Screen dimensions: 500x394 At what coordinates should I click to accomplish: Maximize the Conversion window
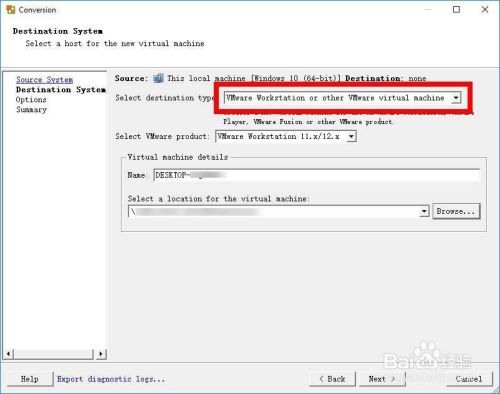[x=457, y=9]
